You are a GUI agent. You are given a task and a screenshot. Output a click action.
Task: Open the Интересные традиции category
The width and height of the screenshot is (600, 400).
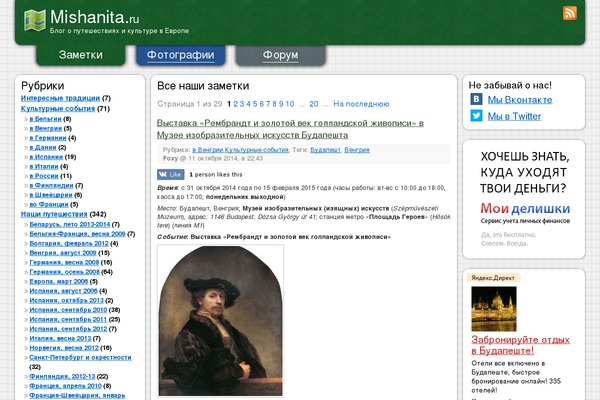coord(60,98)
